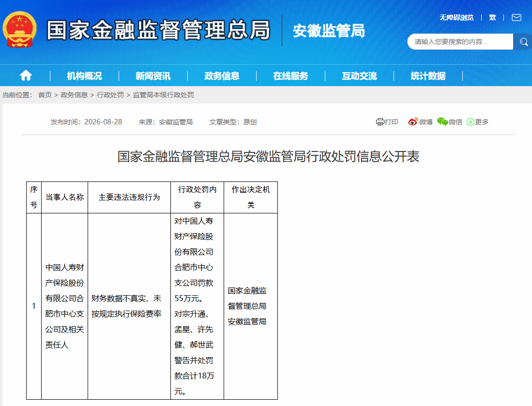Open the 机构概况 menu
Viewport: 532px width, 406px height.
click(x=85, y=76)
